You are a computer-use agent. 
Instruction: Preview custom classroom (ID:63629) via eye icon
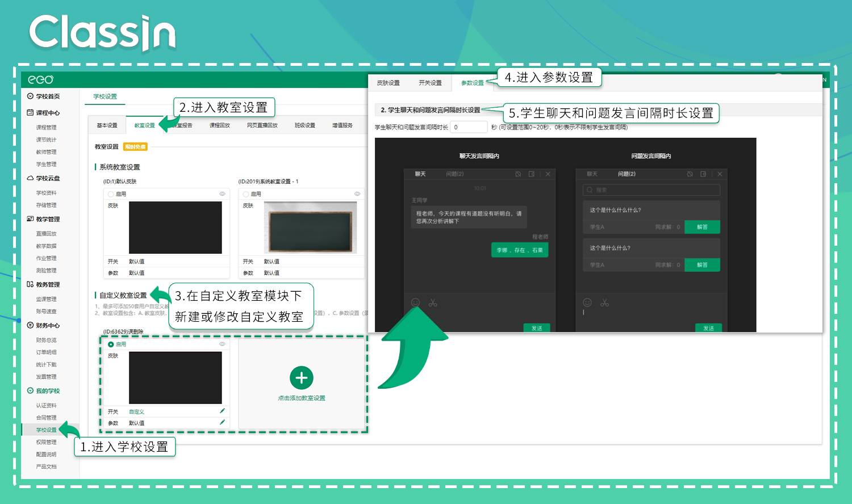click(222, 344)
